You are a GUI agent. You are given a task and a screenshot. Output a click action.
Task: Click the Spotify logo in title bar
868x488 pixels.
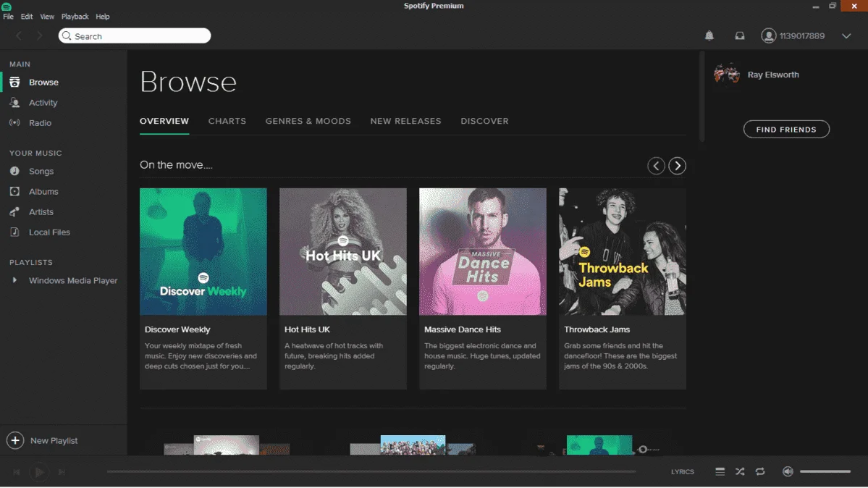(7, 6)
